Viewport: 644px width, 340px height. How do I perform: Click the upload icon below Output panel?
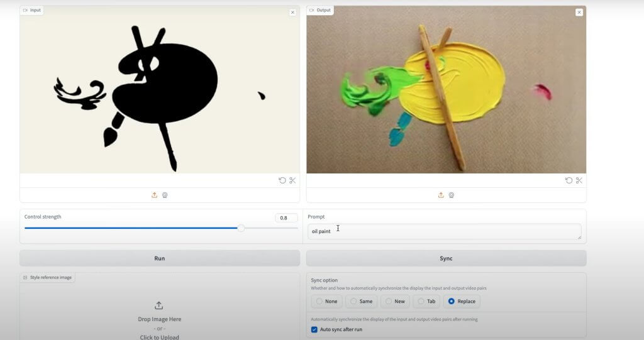[x=441, y=195]
